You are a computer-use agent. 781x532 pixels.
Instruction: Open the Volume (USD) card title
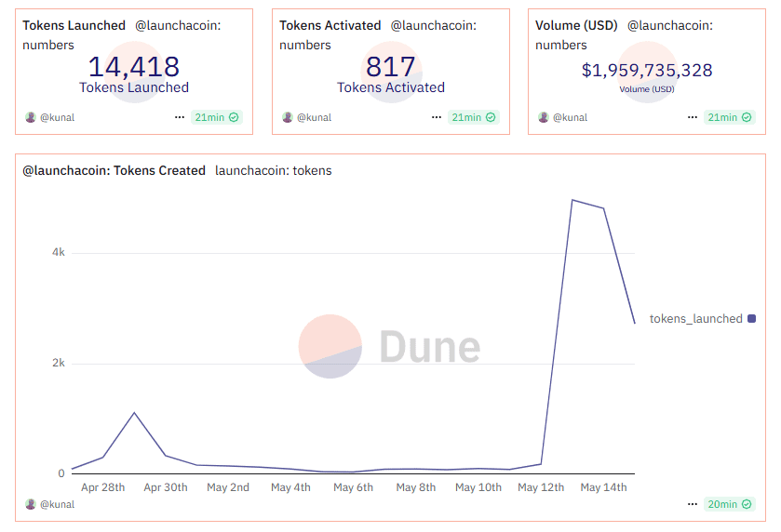pos(576,25)
